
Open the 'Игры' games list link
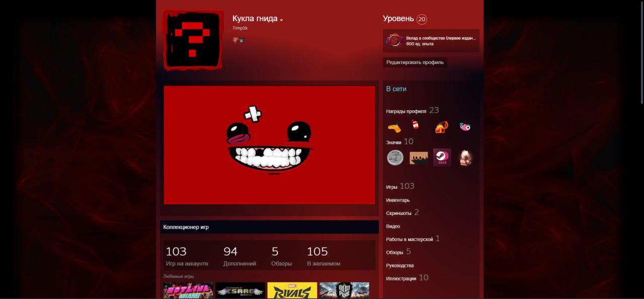392,187
